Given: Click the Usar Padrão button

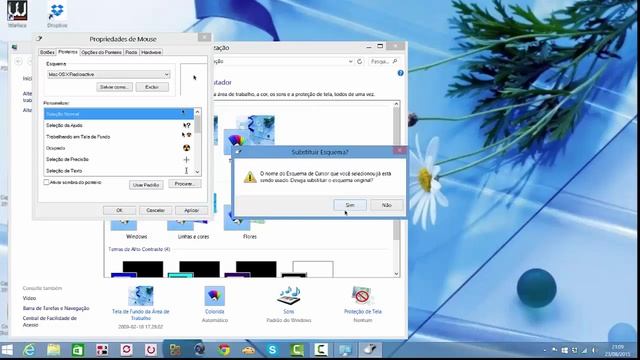Looking at the screenshot, I should 146,185.
